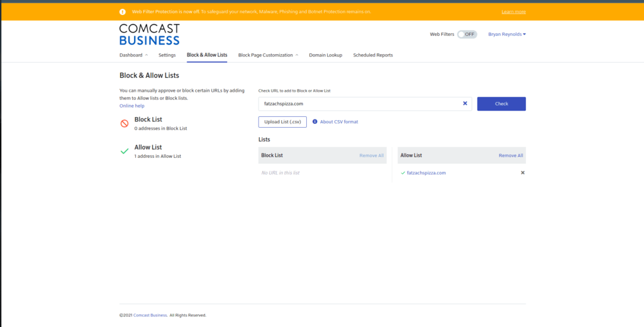This screenshot has height=327, width=644.
Task: Click the Comcast Business logo
Action: (149, 35)
